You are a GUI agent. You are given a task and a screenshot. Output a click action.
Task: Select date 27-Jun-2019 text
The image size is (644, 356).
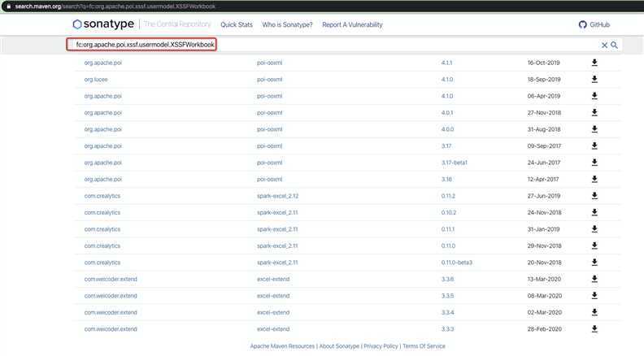click(544, 196)
